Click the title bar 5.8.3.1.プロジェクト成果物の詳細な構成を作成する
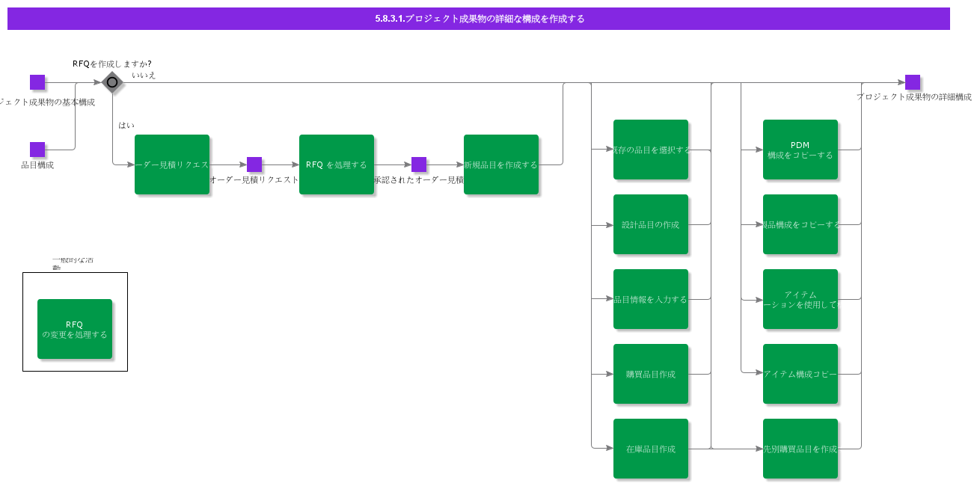 coord(479,19)
